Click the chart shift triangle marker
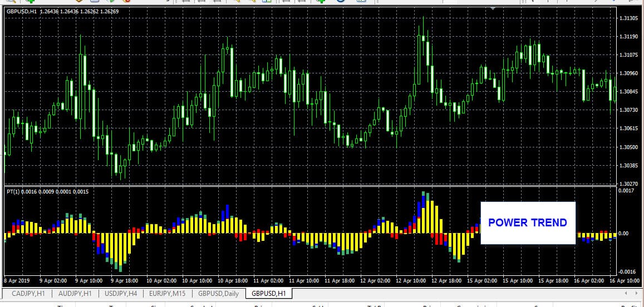 coord(492,9)
